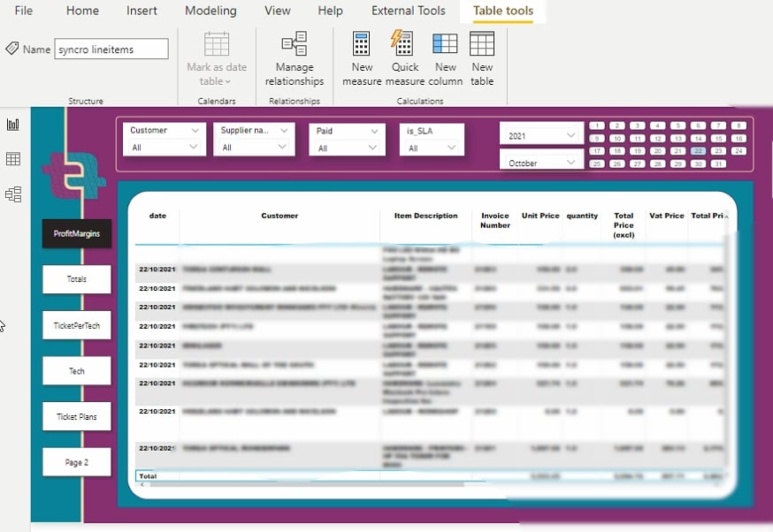The image size is (773, 532).
Task: Click the table's horizontal scrollbar
Action: tap(307, 484)
